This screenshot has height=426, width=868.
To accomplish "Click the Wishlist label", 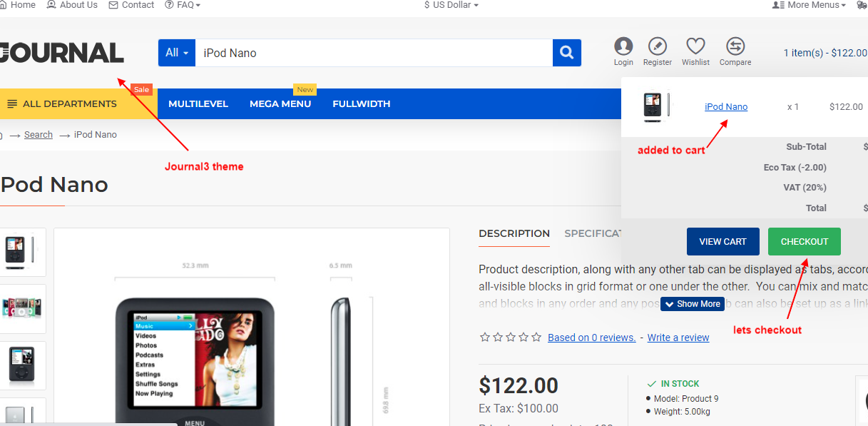I will tap(695, 63).
